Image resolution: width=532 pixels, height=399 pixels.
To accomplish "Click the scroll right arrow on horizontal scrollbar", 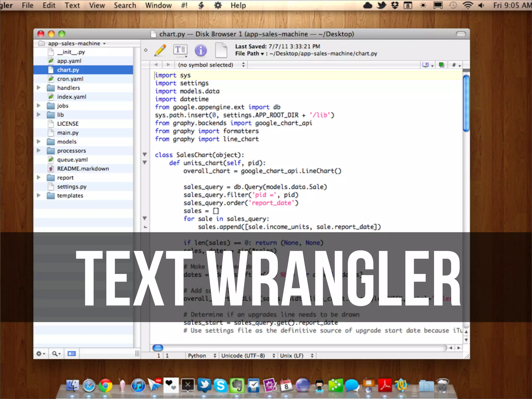I will coord(459,348).
